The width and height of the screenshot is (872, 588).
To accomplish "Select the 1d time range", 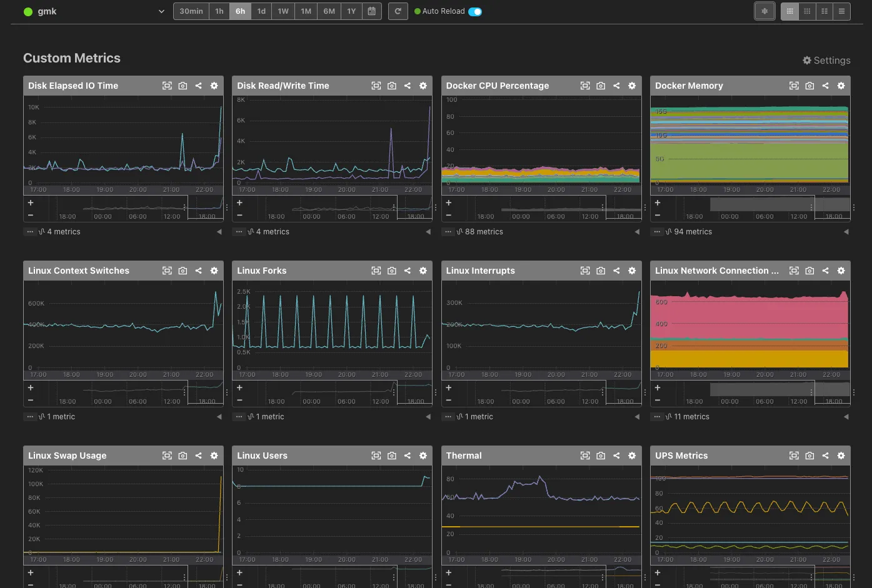I will tap(261, 11).
